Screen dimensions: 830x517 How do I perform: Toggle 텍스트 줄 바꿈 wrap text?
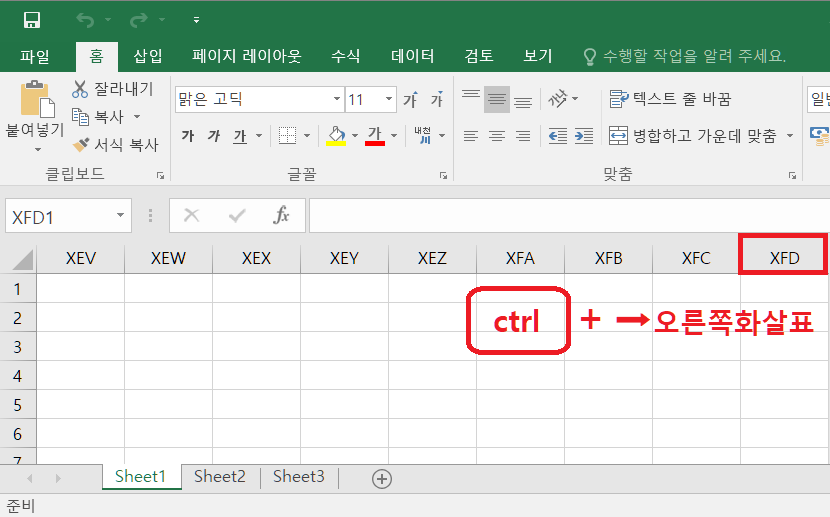670,99
